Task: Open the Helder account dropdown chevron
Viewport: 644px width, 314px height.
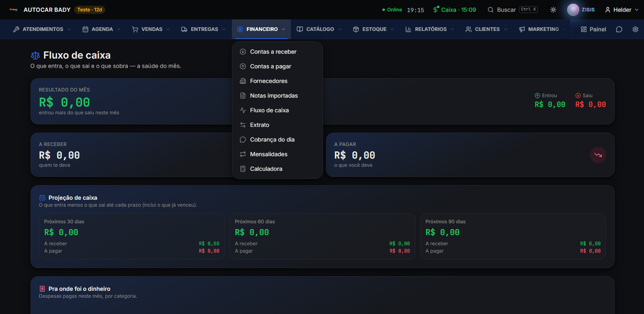Action: pyautogui.click(x=637, y=10)
